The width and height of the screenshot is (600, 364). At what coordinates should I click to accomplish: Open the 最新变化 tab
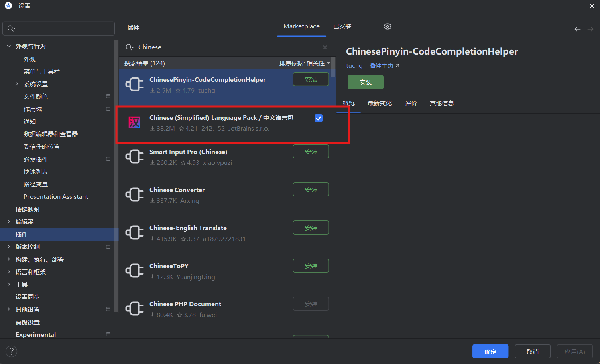[379, 103]
